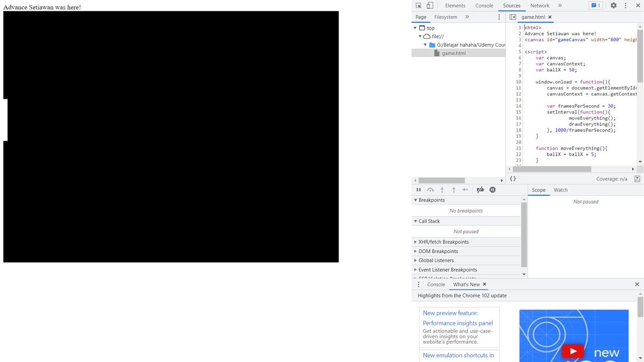Toggle deactivate breakpoints icon

click(x=480, y=190)
